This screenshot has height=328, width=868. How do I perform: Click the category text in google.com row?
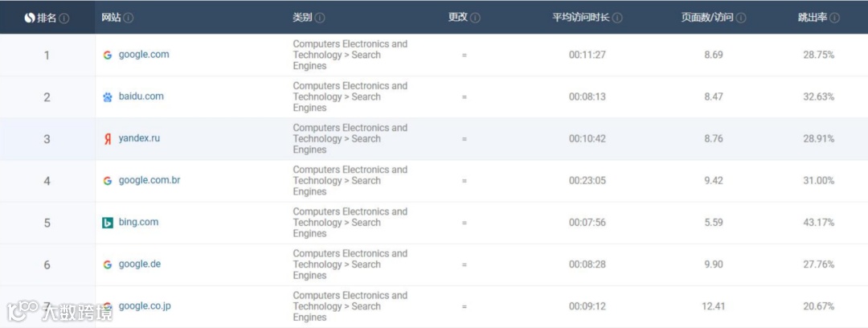click(350, 55)
